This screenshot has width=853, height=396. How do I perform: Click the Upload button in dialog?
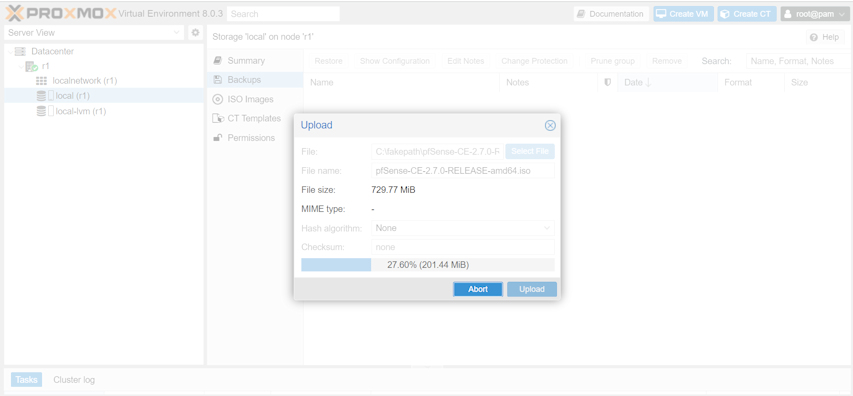(531, 289)
